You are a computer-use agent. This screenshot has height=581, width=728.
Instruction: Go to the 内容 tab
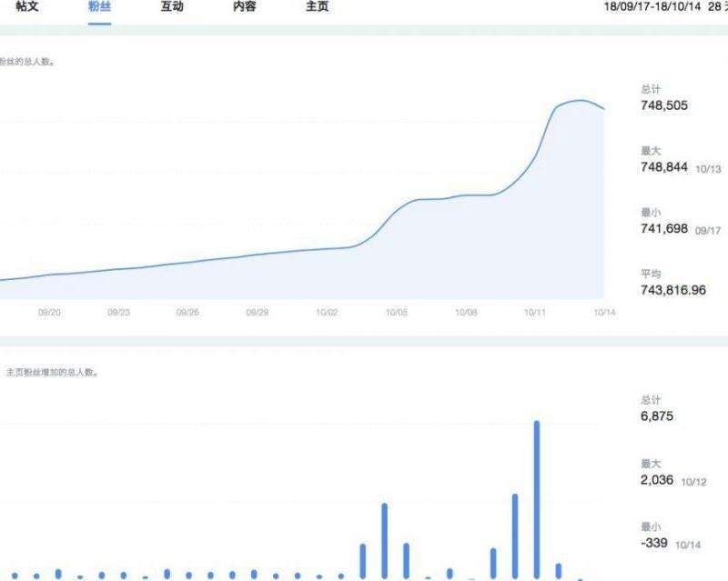pyautogui.click(x=244, y=6)
